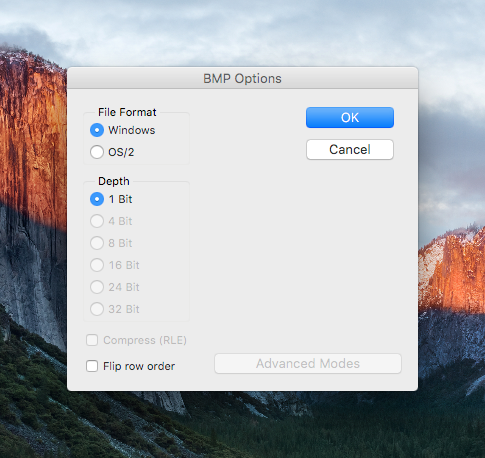
Task: Click the File Format group heading
Action: [127, 112]
